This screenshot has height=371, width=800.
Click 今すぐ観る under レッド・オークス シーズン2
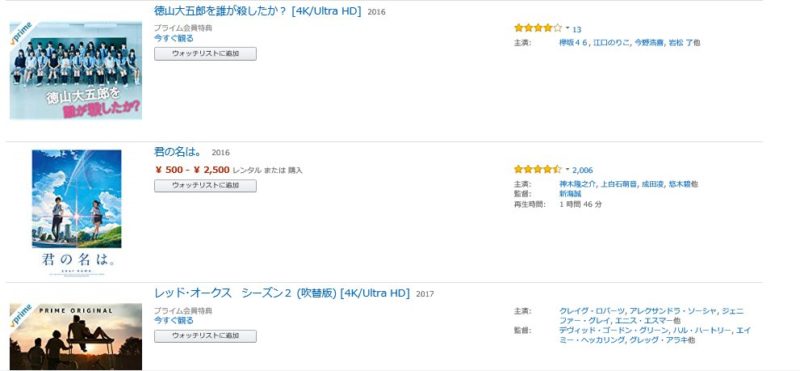pos(174,320)
